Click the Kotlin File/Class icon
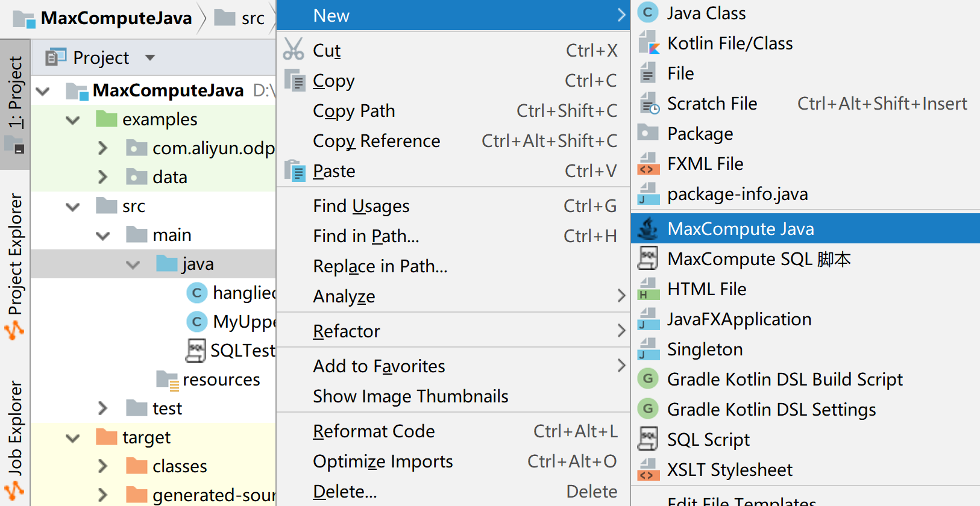Screen dimensions: 980x506 pyautogui.click(x=648, y=43)
